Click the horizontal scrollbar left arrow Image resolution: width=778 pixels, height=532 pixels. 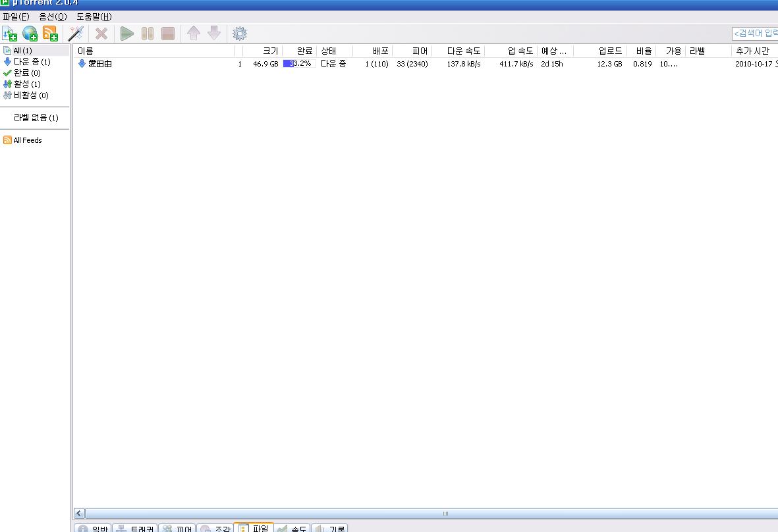(80, 514)
